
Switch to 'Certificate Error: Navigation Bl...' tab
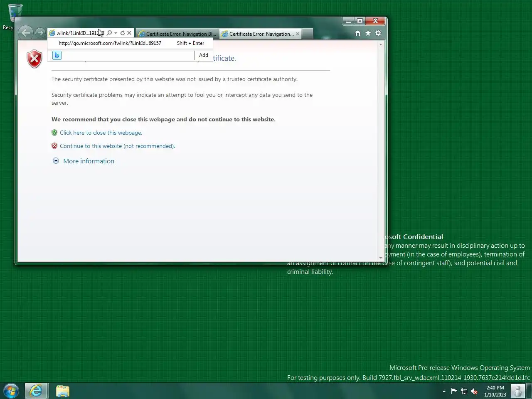[x=177, y=34]
